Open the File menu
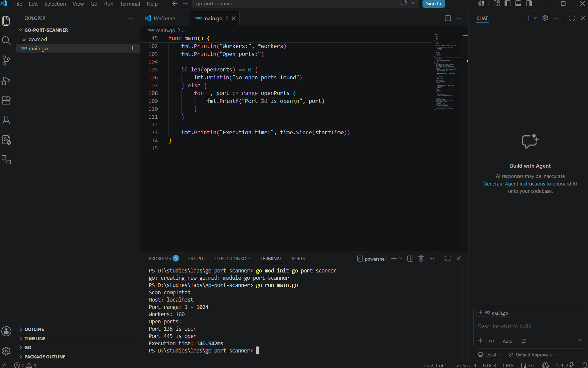This screenshot has height=368, width=588. [18, 4]
